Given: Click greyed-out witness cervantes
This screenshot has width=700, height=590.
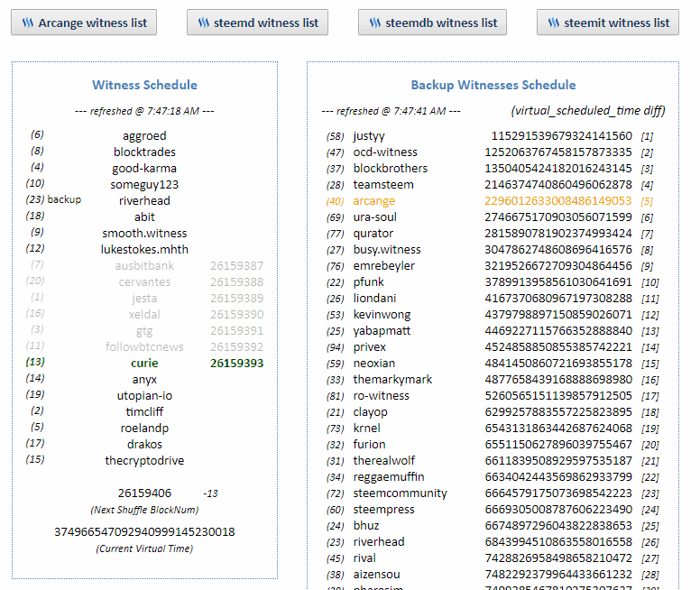Looking at the screenshot, I should click(x=144, y=281).
